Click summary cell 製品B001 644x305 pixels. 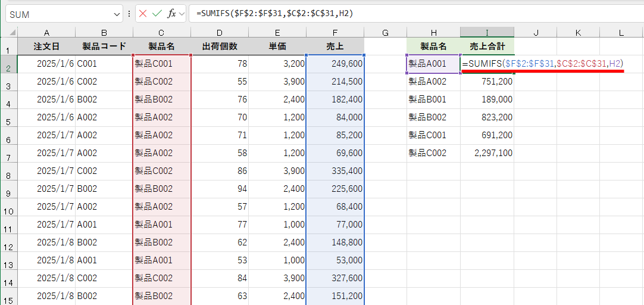[433, 99]
